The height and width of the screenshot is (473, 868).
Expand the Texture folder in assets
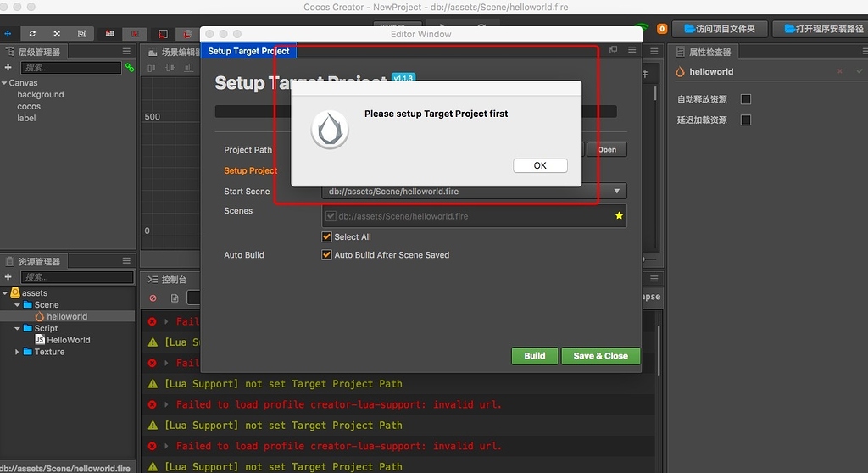17,352
